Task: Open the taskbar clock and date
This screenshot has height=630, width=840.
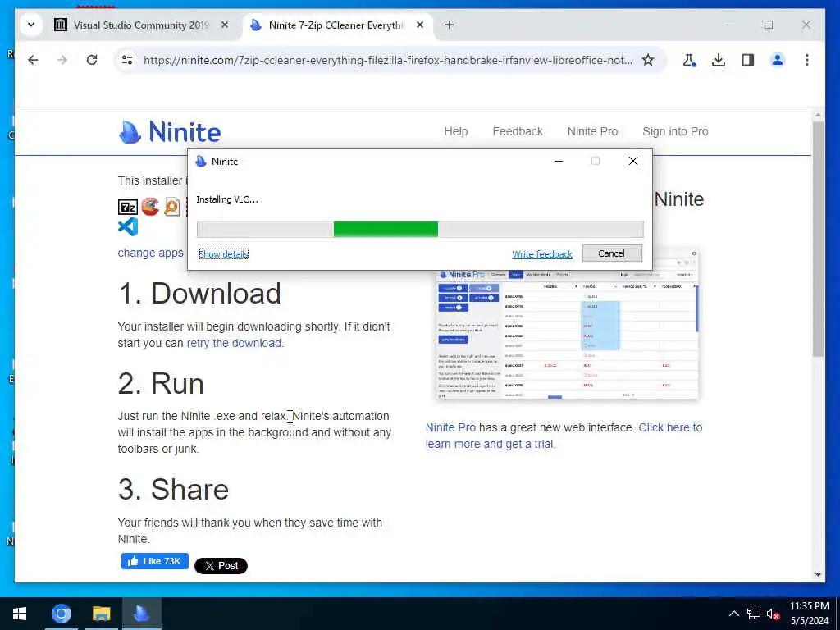Action: tap(810, 614)
